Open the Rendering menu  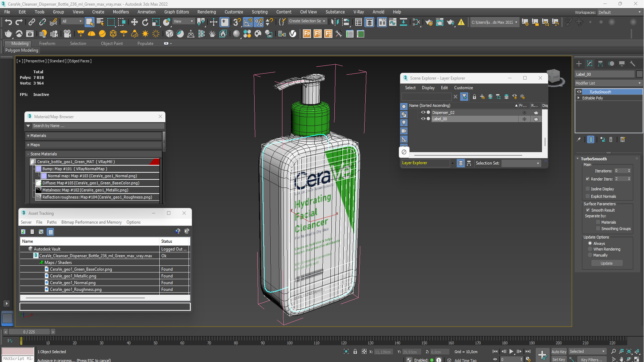[206, 12]
